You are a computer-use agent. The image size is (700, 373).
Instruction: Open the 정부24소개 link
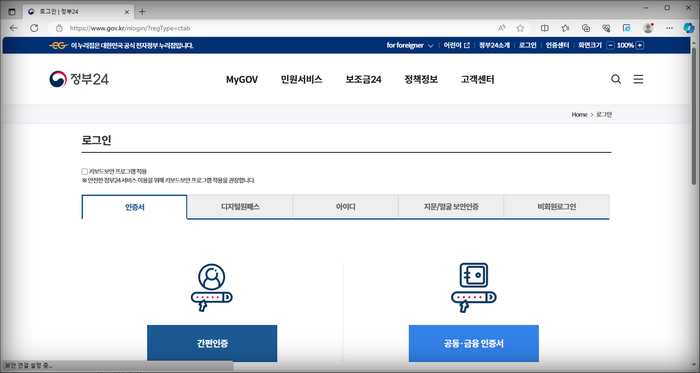click(494, 45)
